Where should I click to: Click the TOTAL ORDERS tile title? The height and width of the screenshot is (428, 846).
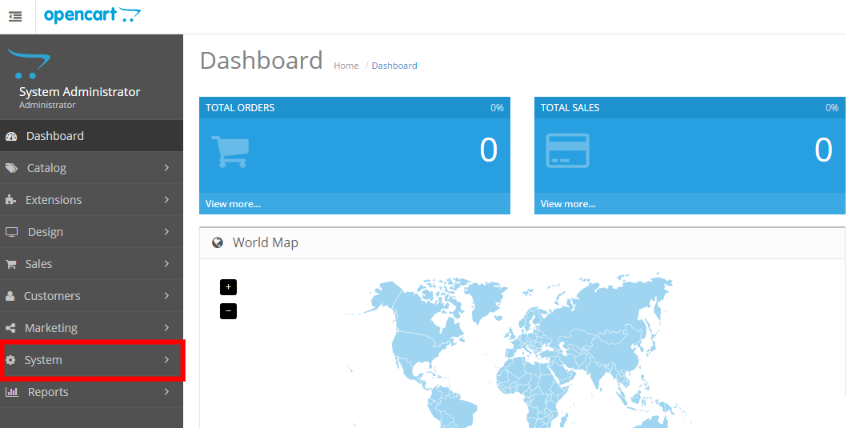click(240, 108)
